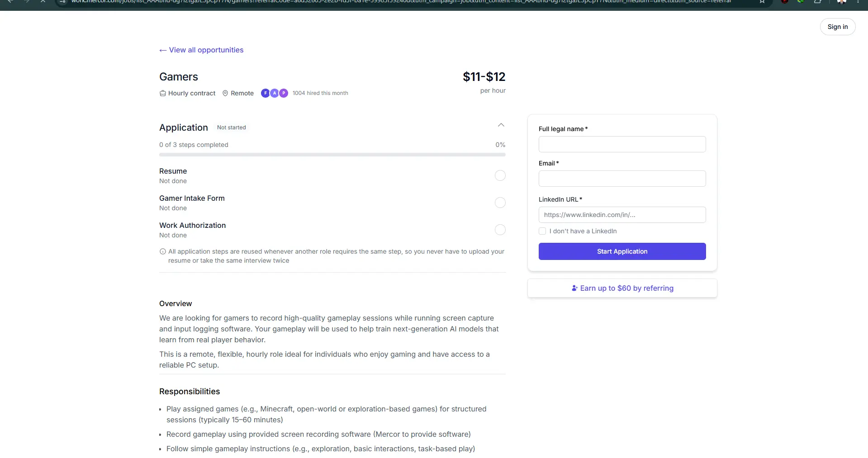Click the Not started status badge
The width and height of the screenshot is (868, 458).
click(231, 127)
